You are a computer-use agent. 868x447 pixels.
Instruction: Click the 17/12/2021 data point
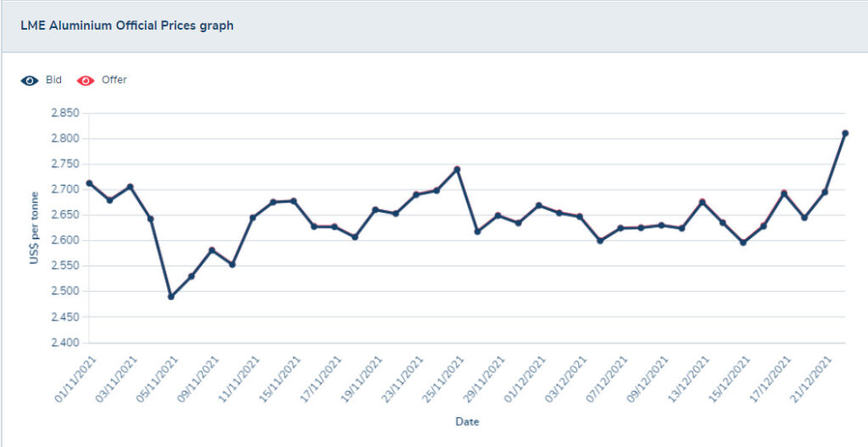tap(784, 193)
